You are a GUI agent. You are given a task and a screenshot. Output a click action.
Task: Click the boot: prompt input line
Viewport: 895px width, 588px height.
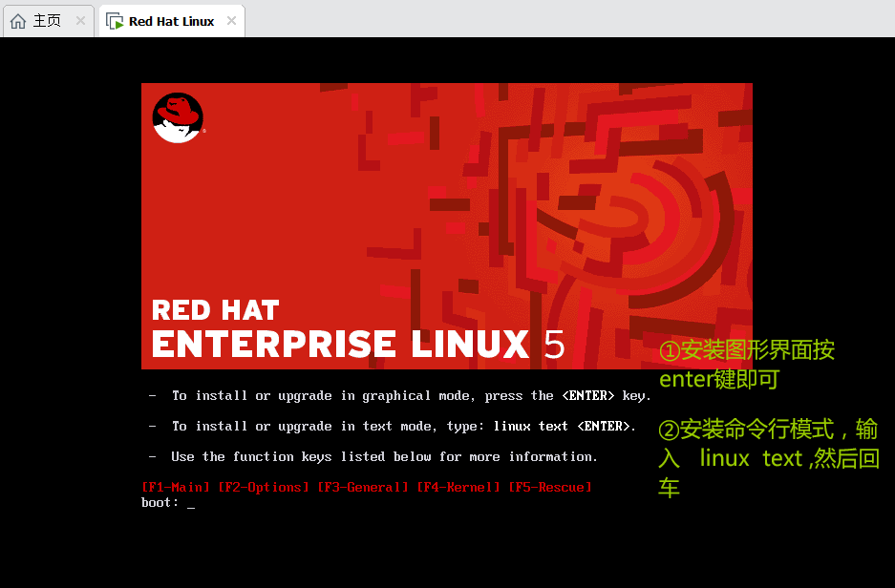click(x=168, y=502)
